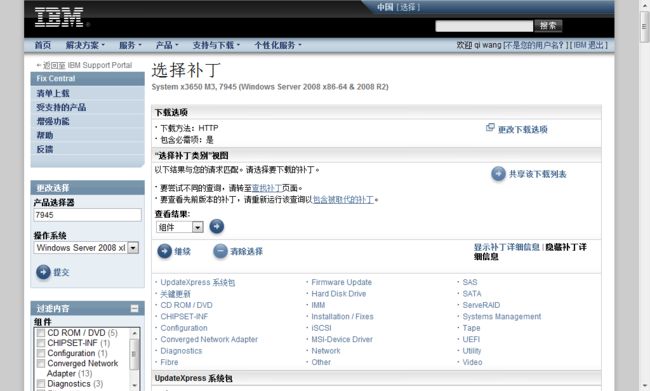Click the 显示补丁详细信息 link
This screenshot has height=391, width=650.
point(507,247)
